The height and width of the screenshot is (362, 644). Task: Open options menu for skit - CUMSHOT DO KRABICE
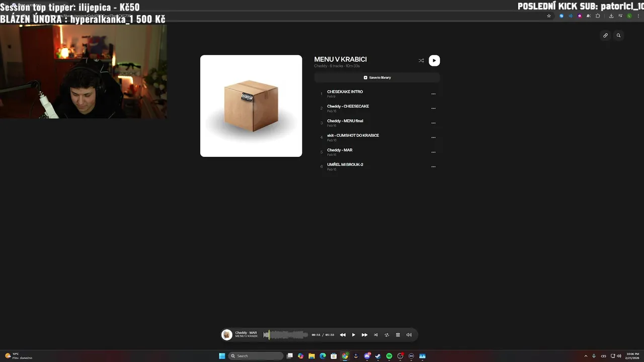[433, 138]
